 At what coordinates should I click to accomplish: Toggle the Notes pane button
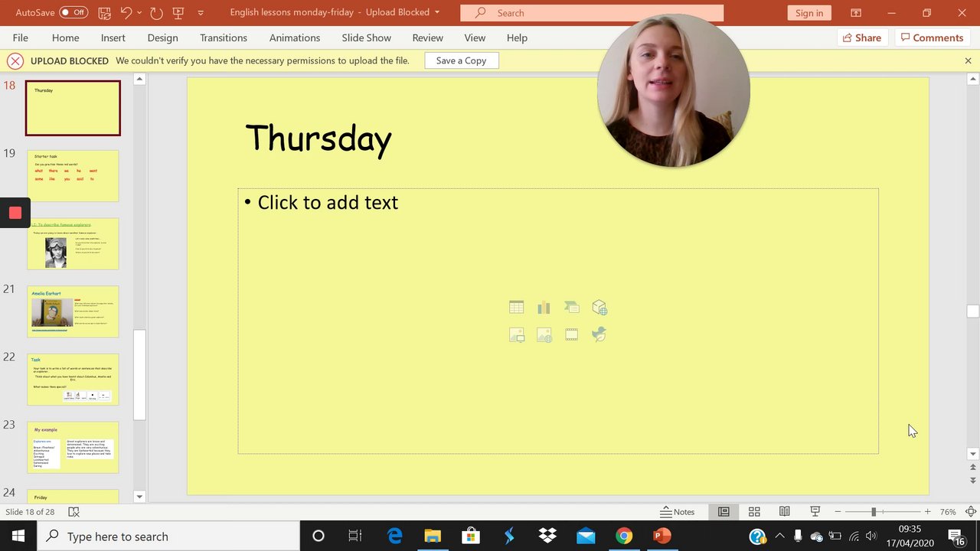click(678, 512)
